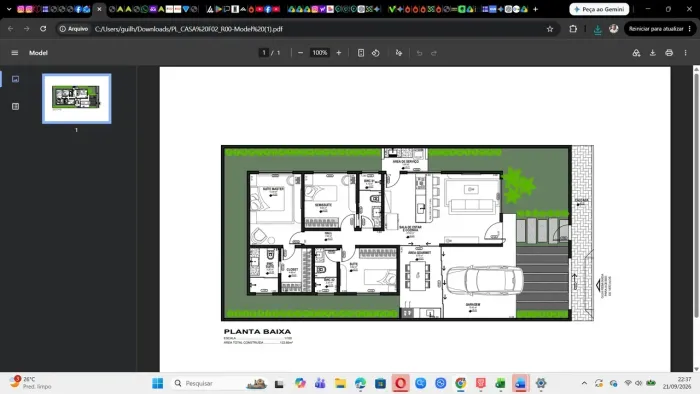Open the Windows Start menu

tap(158, 383)
